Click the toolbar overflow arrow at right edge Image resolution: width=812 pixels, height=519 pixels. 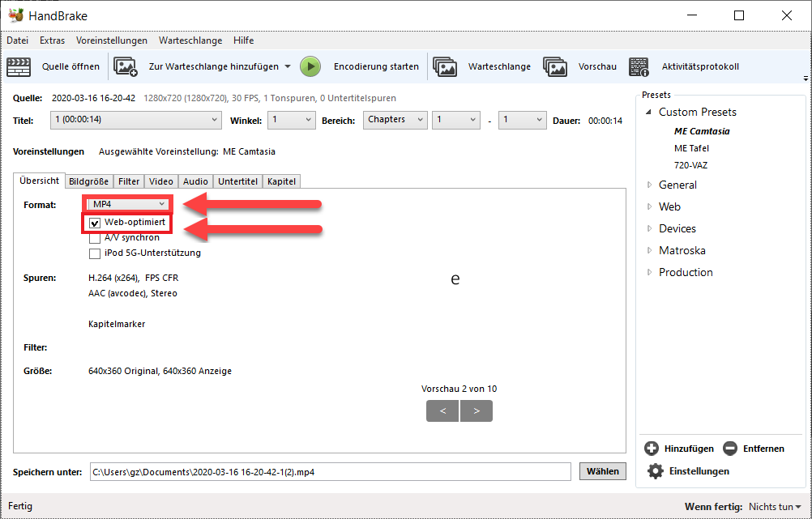tap(806, 79)
